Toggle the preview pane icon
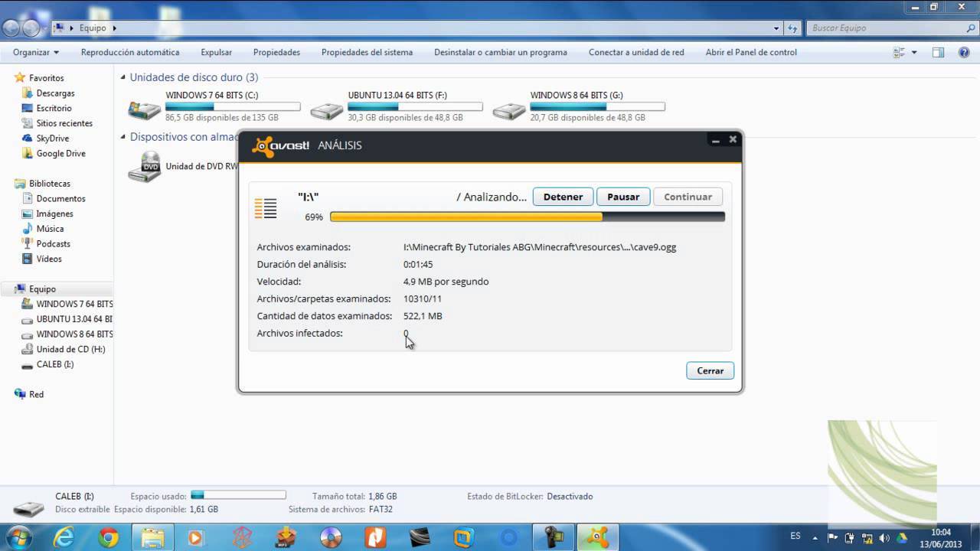Viewport: 980px width, 551px height. tap(939, 52)
